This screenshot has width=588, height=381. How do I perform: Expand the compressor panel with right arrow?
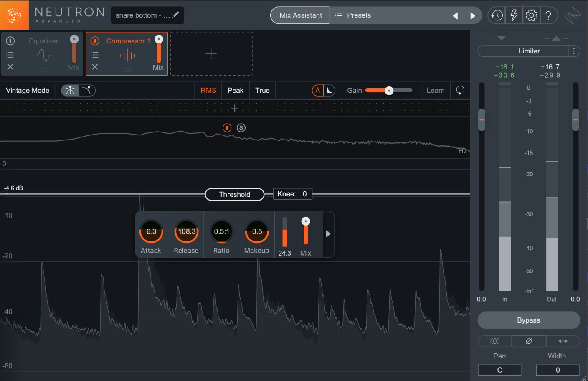[328, 234]
